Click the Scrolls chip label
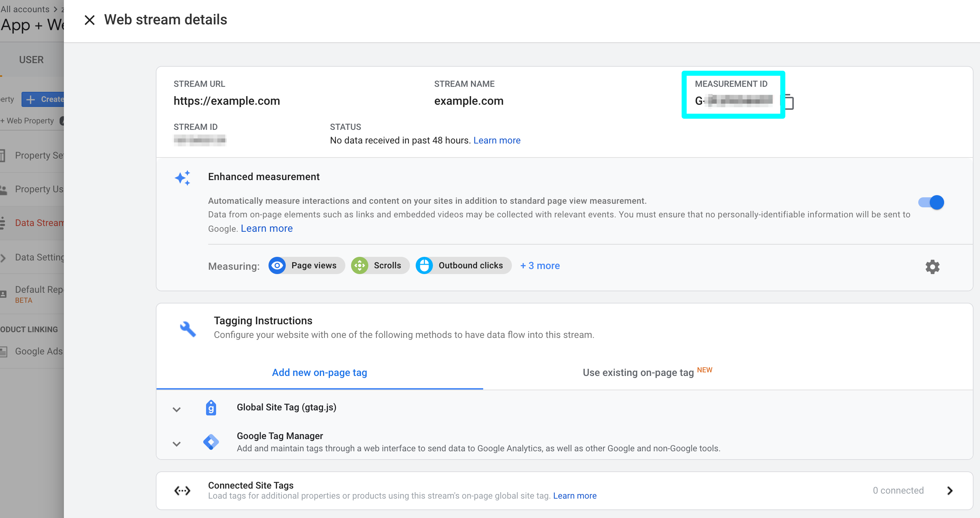This screenshot has height=518, width=980. point(387,265)
